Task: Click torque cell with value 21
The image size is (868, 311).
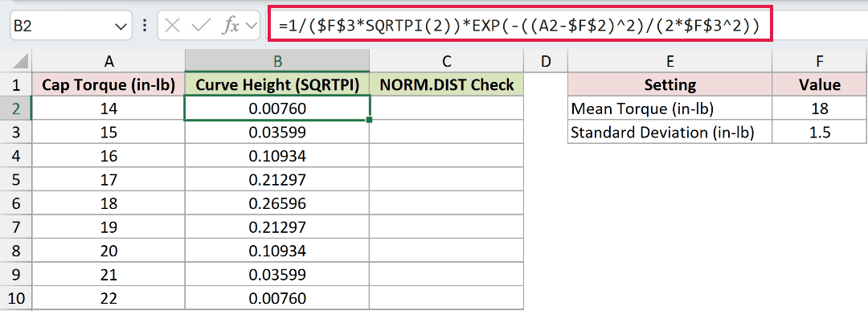Action: 109,275
